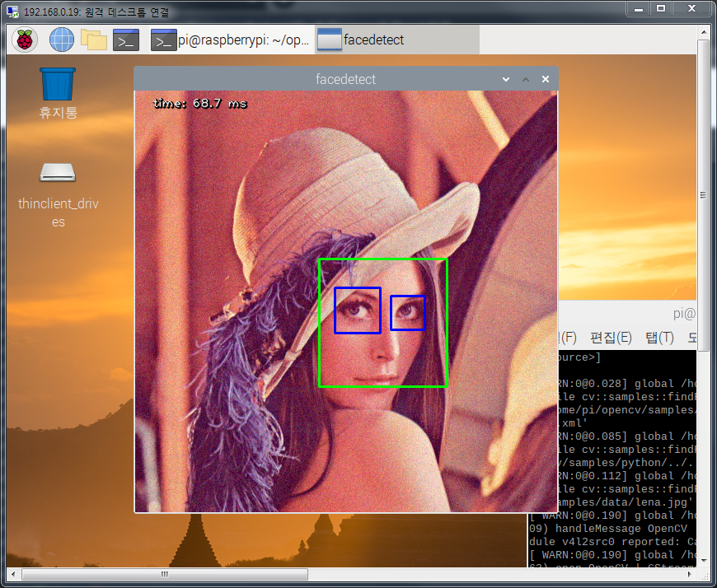This screenshot has width=717, height=588.
Task: Click the horizontal scrollbar thumb
Action: point(165,574)
